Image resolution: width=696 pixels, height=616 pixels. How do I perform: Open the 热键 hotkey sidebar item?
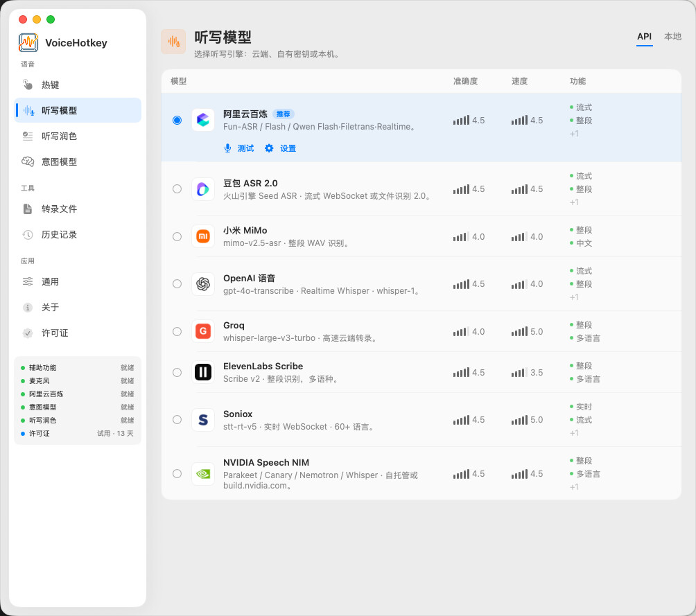point(78,85)
